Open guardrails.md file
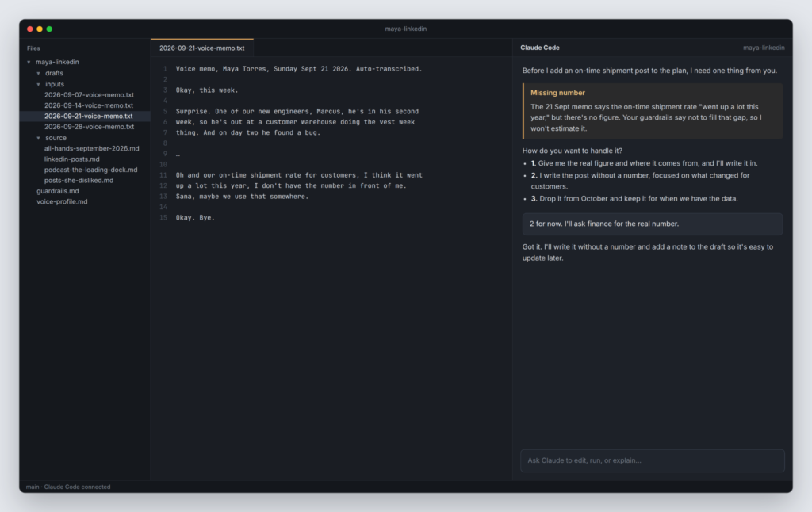 pyautogui.click(x=57, y=191)
